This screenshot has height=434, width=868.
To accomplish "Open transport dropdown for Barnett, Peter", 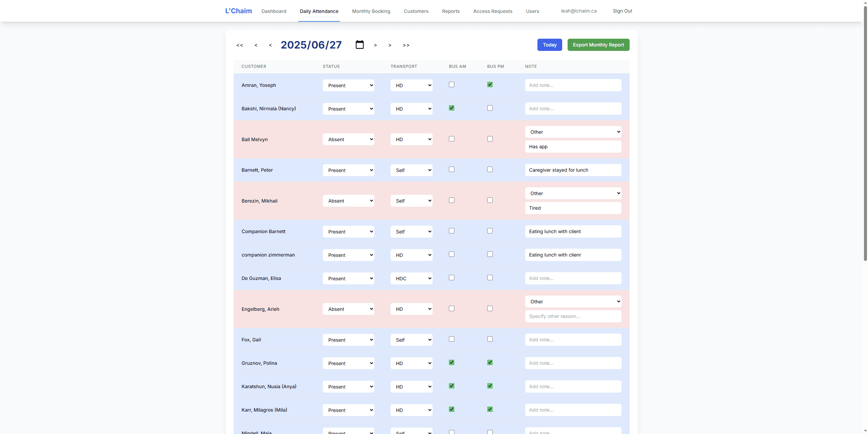I will click(x=411, y=170).
